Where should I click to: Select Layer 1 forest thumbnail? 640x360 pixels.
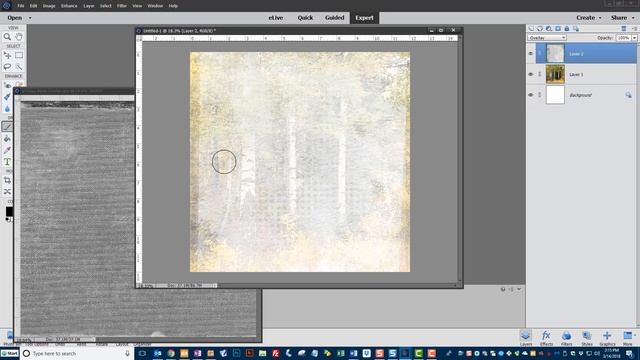(x=555, y=74)
